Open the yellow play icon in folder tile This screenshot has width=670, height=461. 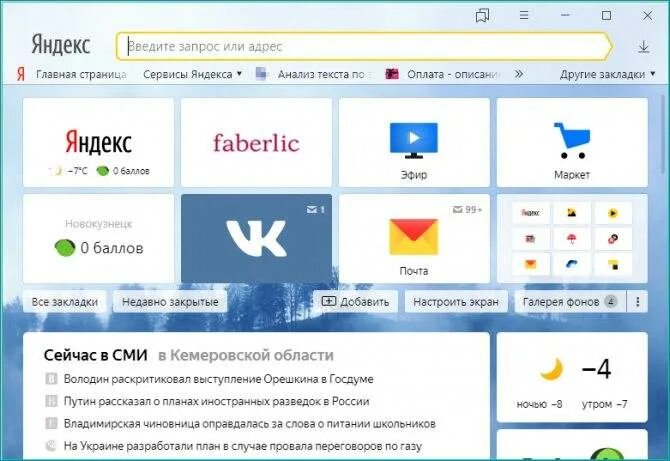(612, 213)
